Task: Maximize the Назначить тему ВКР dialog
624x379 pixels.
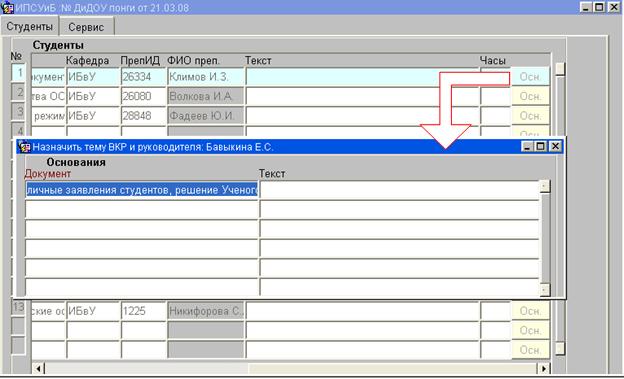Action: (x=541, y=147)
